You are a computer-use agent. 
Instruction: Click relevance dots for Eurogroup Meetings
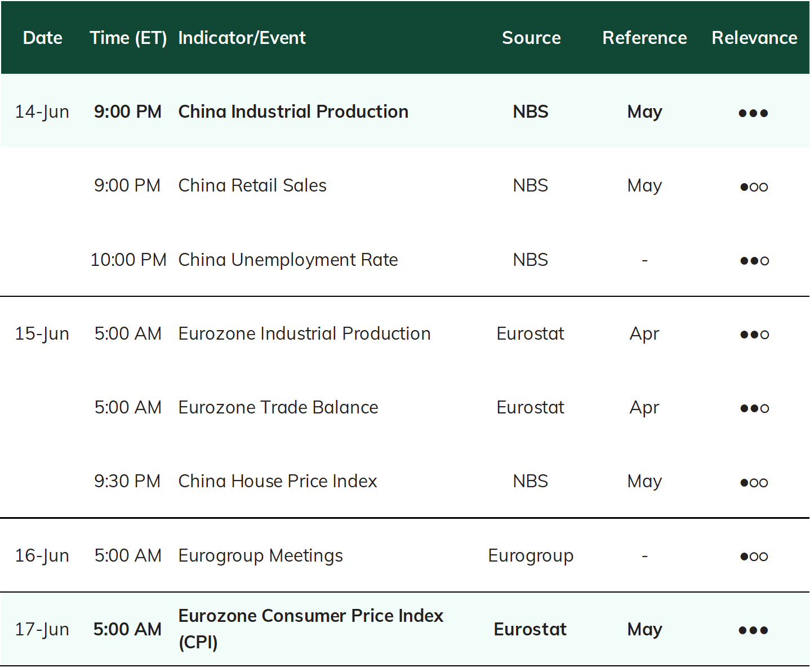coord(754,557)
